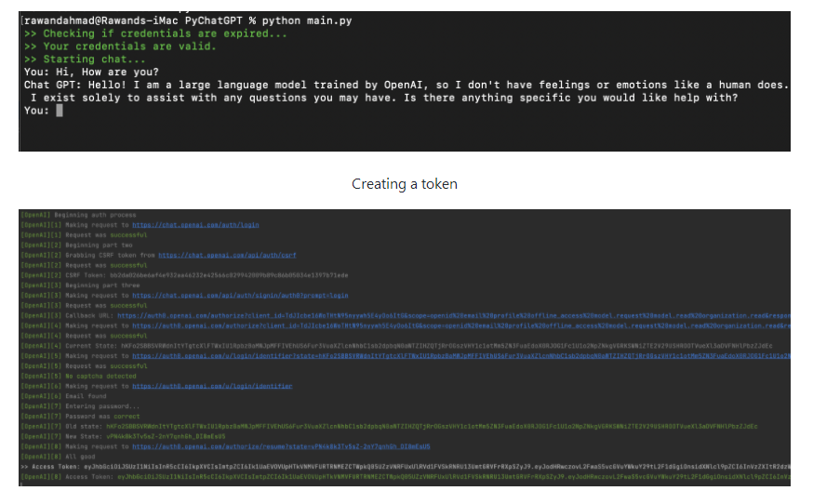The image size is (813, 504).
Task: Click the 'CSRF Token:' value line
Action: click(x=184, y=275)
